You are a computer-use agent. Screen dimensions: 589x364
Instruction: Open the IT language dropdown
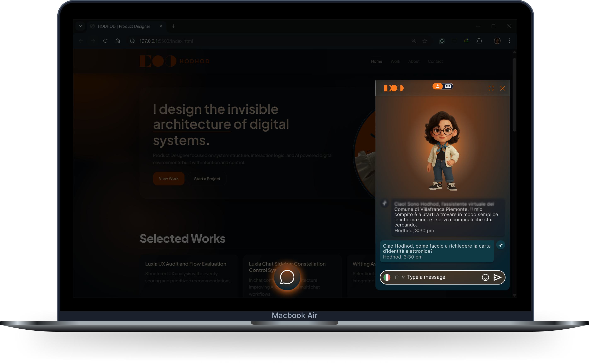[399, 277]
